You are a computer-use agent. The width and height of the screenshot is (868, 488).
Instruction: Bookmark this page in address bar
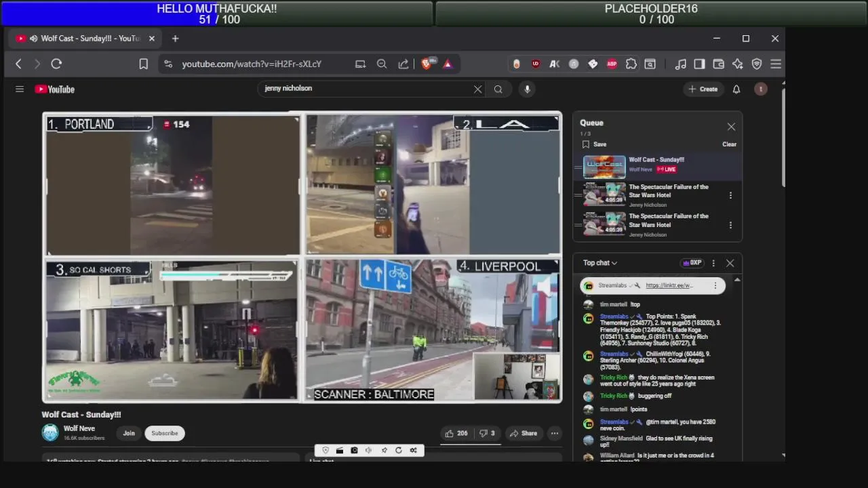tap(144, 64)
